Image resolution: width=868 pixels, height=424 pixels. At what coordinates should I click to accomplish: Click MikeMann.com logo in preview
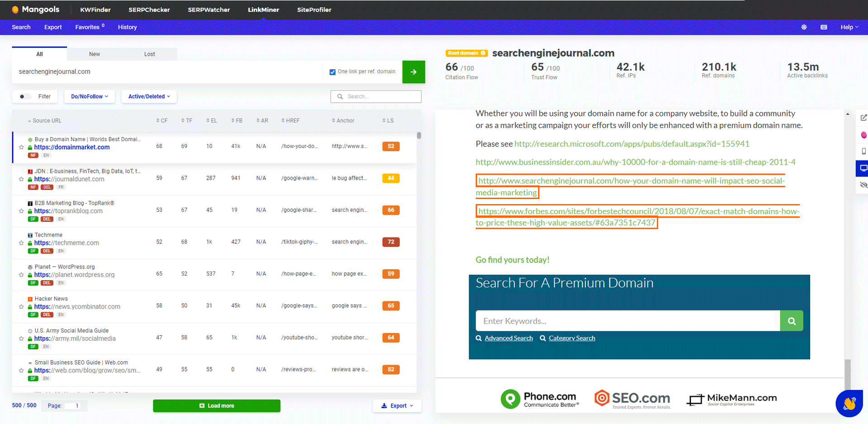(x=732, y=399)
